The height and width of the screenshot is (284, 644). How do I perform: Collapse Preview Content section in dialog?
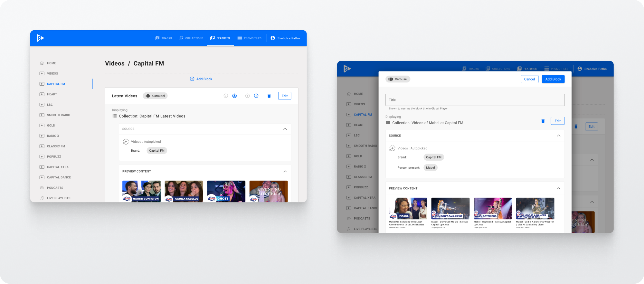559,189
